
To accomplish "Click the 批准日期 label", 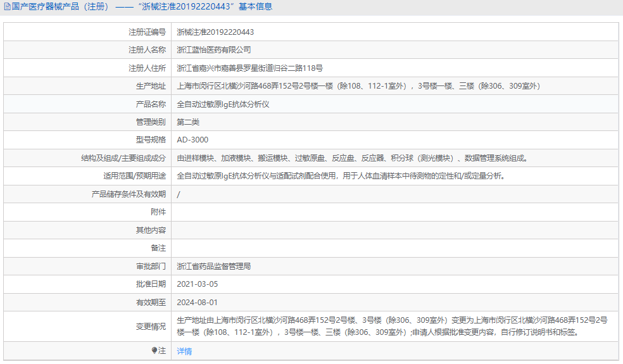I will tap(151, 284).
